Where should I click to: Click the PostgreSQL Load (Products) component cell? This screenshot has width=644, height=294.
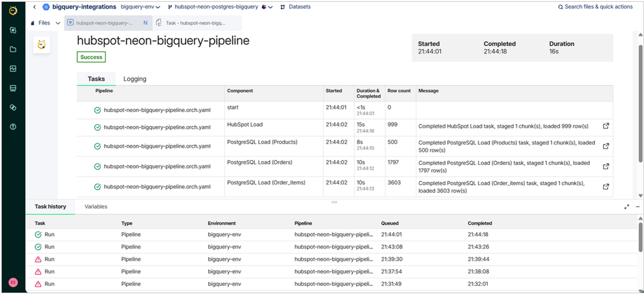274,146
